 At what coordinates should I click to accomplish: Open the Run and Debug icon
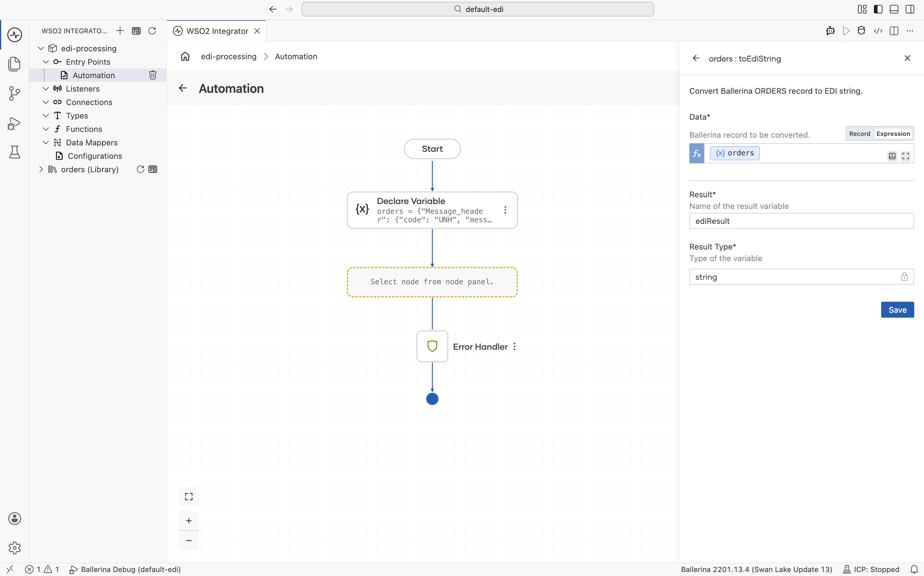click(14, 123)
